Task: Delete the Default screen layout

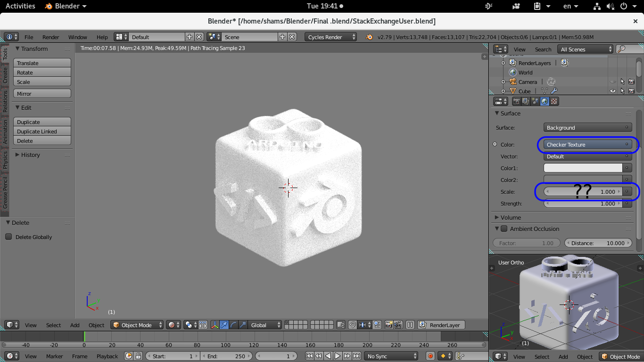Action: click(199, 37)
